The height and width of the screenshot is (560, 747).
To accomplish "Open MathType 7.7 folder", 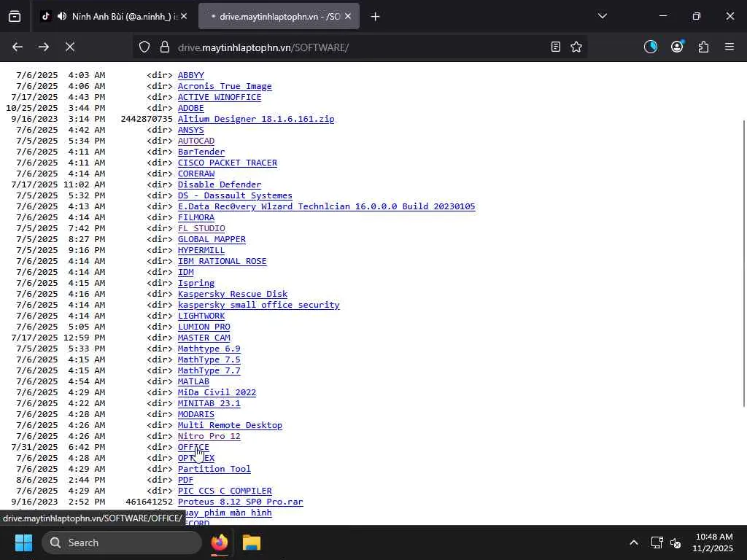I will point(209,371).
